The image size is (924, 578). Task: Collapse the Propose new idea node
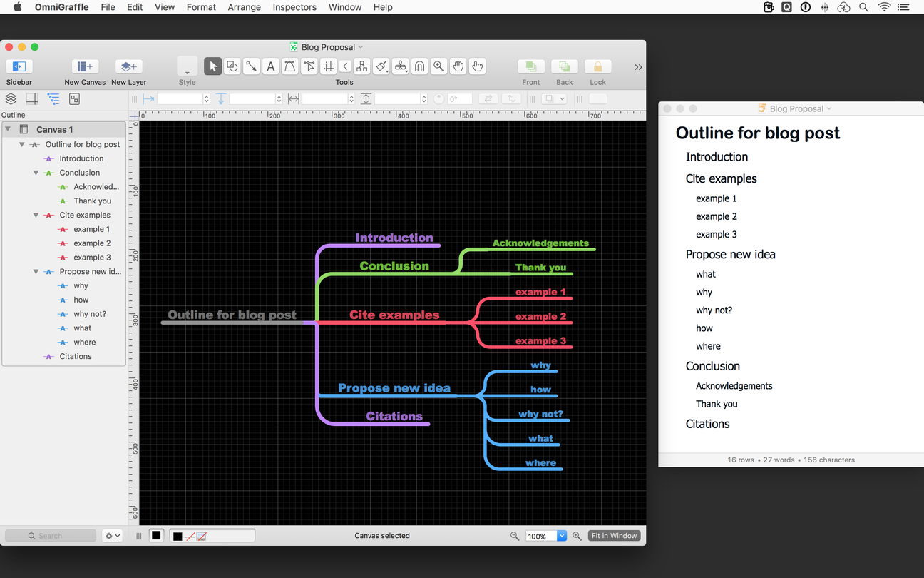click(x=36, y=272)
